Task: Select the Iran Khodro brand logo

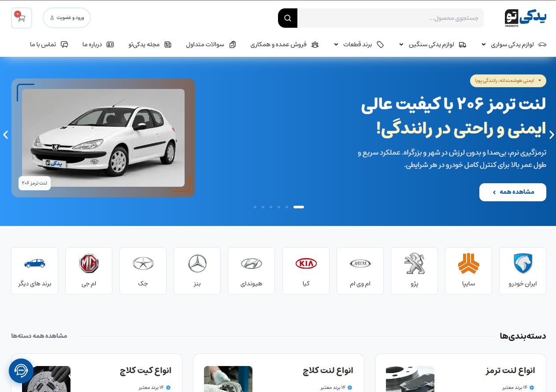Action: click(523, 264)
